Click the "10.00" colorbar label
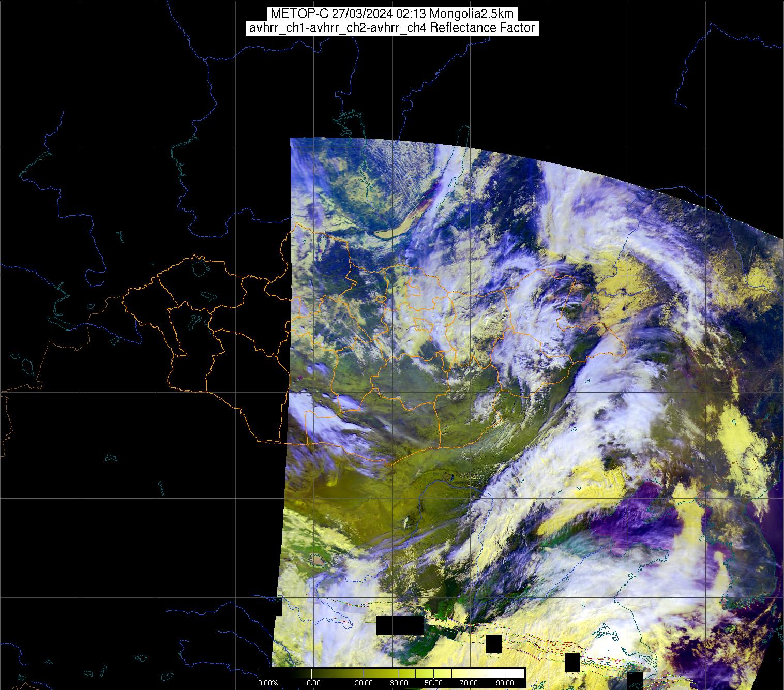 (x=312, y=683)
